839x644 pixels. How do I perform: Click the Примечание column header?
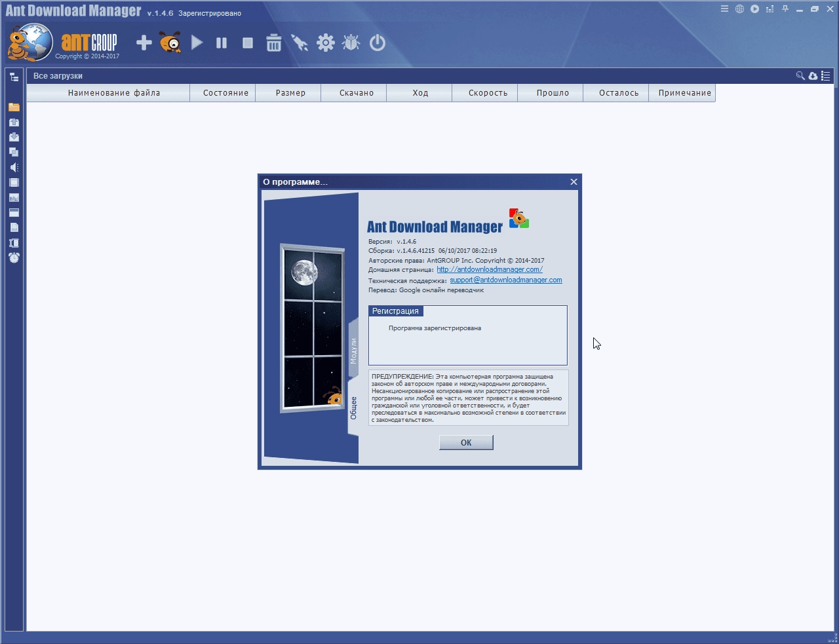pyautogui.click(x=682, y=93)
